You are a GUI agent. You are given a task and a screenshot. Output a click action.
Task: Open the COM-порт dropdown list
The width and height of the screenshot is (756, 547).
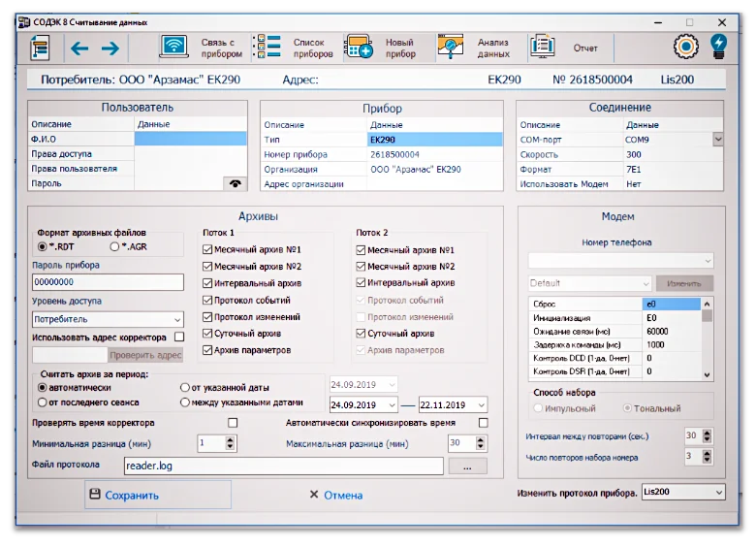pyautogui.click(x=717, y=140)
